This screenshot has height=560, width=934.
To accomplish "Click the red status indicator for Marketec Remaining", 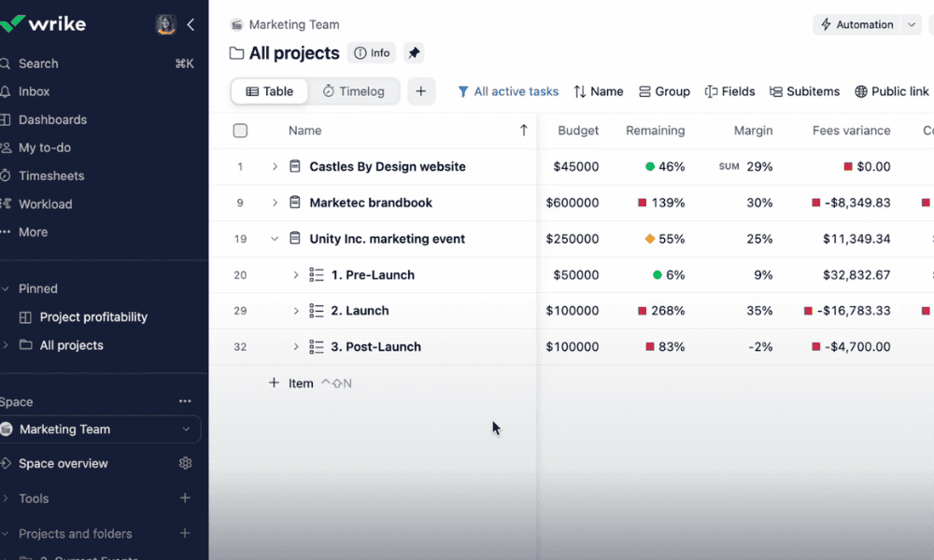I will 643,203.
